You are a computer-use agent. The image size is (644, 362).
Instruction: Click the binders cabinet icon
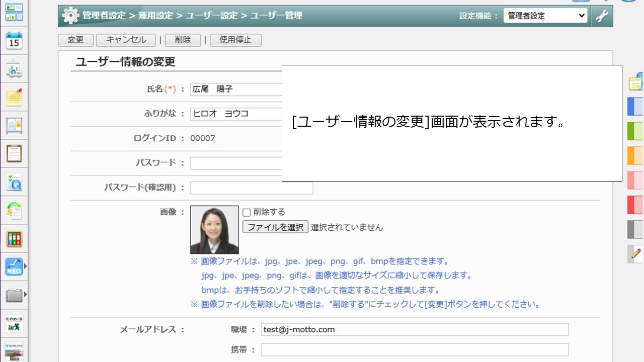pyautogui.click(x=14, y=239)
